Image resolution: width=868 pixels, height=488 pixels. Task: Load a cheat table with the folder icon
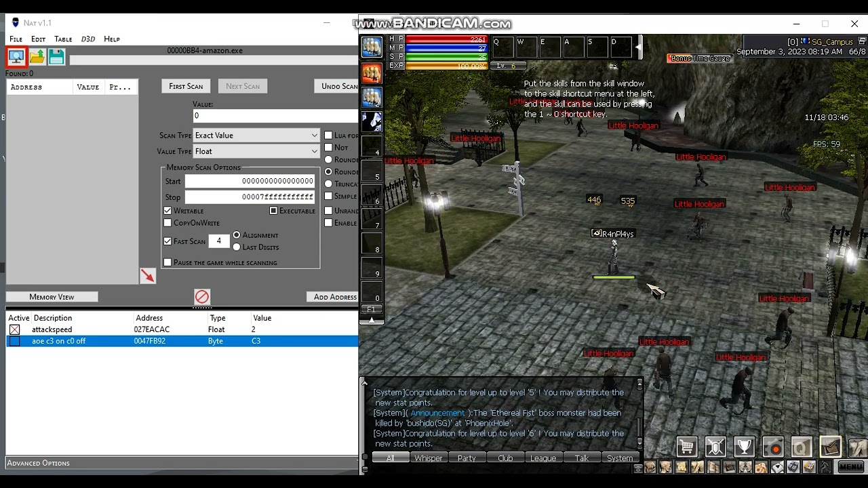pos(37,57)
